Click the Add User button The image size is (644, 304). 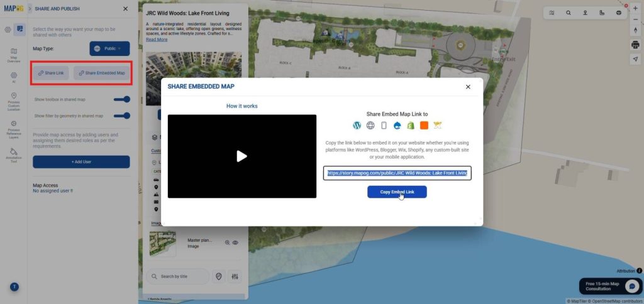tap(81, 161)
